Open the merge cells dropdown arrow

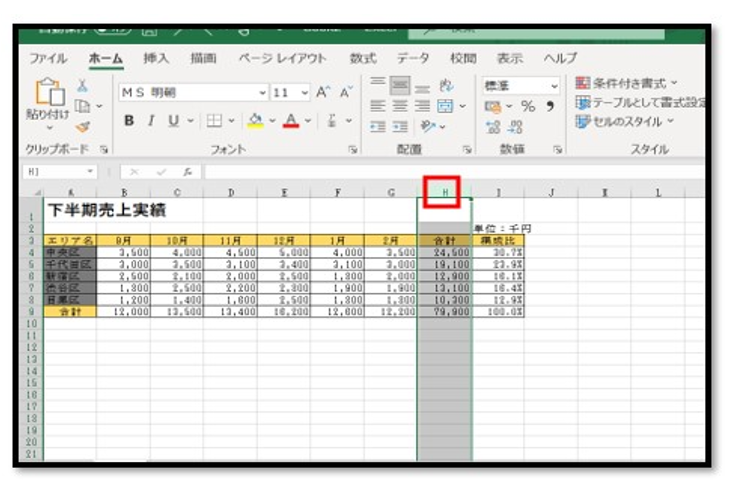point(462,106)
